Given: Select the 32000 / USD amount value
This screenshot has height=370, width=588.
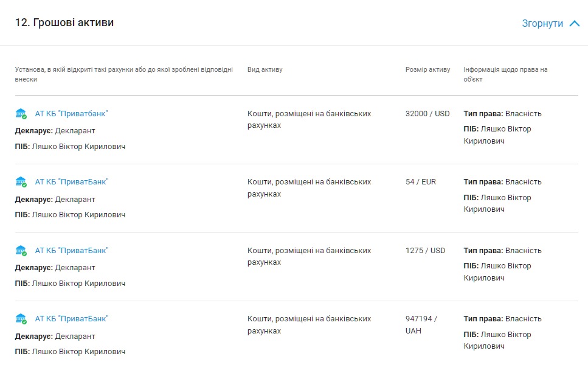Looking at the screenshot, I should [427, 114].
